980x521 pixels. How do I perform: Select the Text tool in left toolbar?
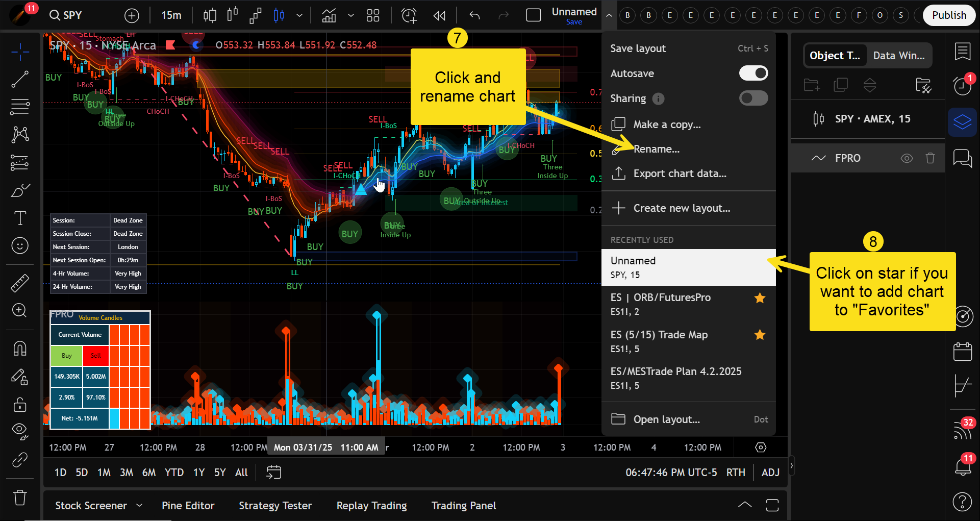point(20,218)
